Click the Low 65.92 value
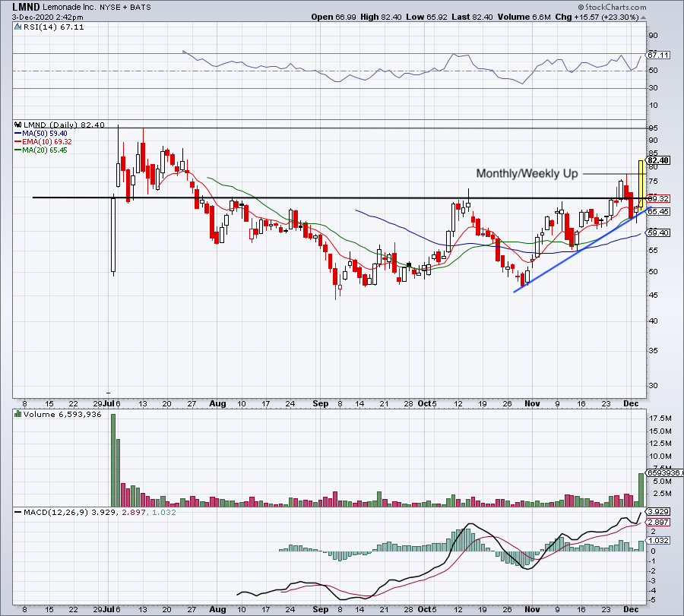 point(426,17)
